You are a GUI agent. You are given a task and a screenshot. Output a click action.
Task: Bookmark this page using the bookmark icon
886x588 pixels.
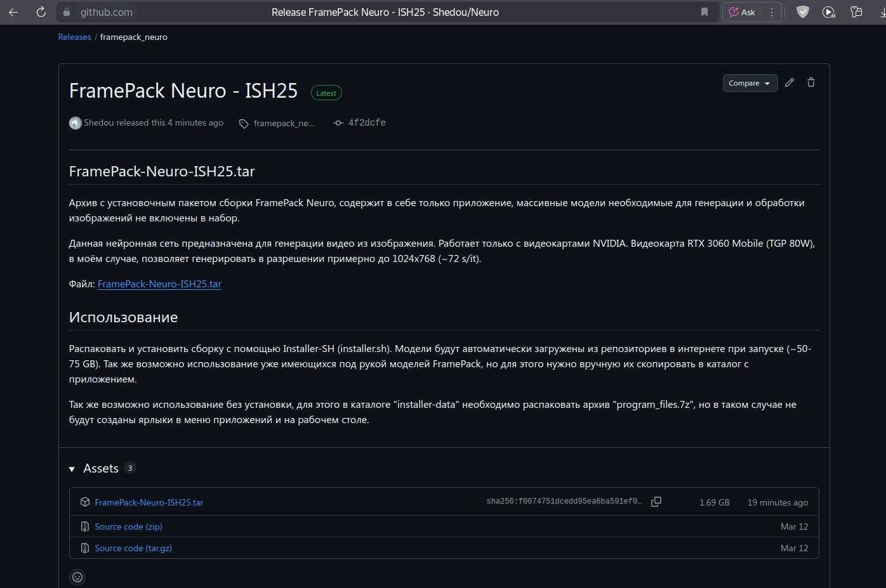click(x=704, y=12)
